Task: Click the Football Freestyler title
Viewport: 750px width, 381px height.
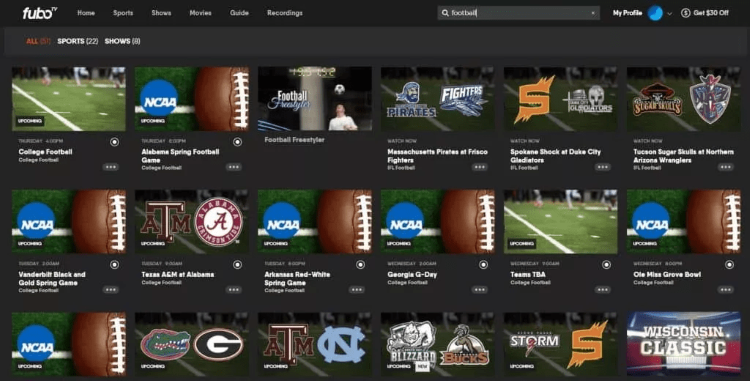Action: (294, 140)
